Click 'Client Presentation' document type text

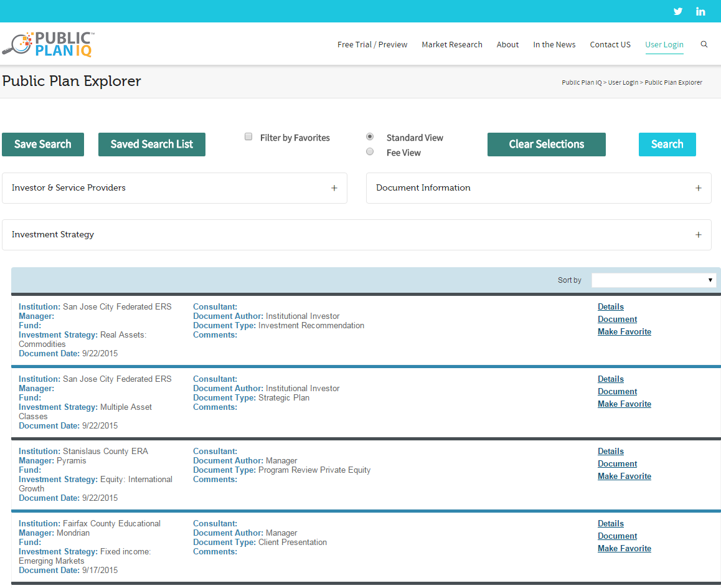[293, 542]
